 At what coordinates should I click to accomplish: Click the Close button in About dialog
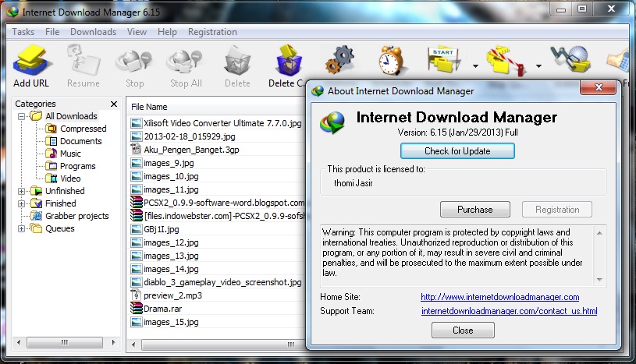(x=463, y=330)
